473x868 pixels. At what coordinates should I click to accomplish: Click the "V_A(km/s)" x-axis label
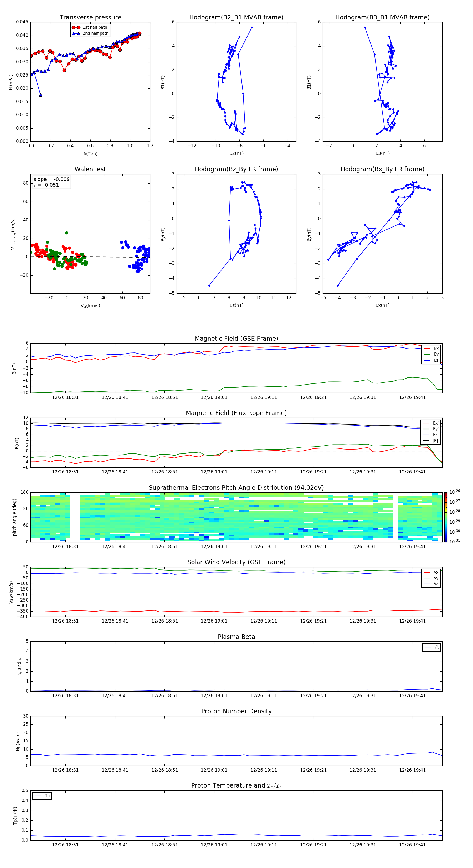tap(90, 306)
